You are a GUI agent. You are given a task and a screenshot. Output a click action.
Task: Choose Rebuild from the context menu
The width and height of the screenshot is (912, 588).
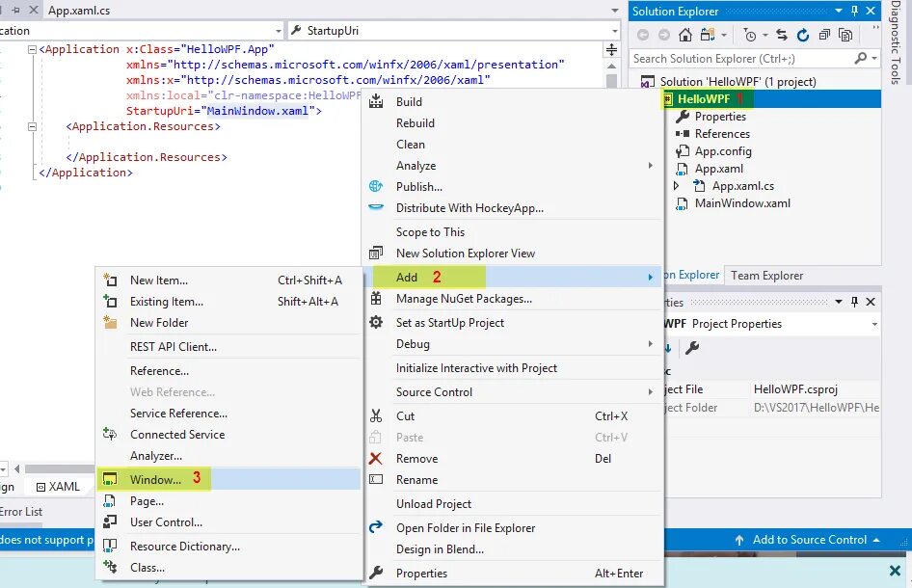pyautogui.click(x=514, y=122)
